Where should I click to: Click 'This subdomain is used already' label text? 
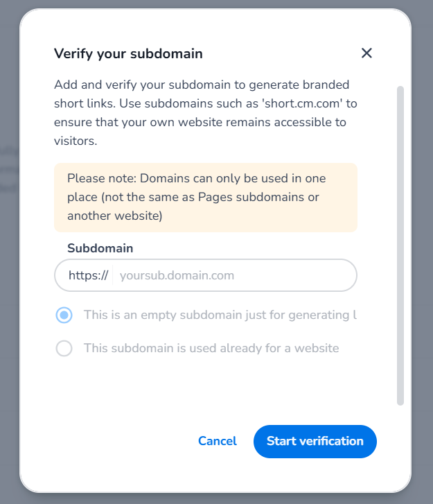click(x=211, y=348)
